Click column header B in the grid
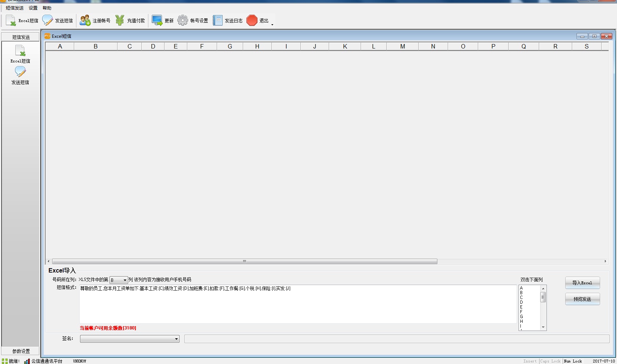The height and width of the screenshot is (364, 617). (x=95, y=46)
